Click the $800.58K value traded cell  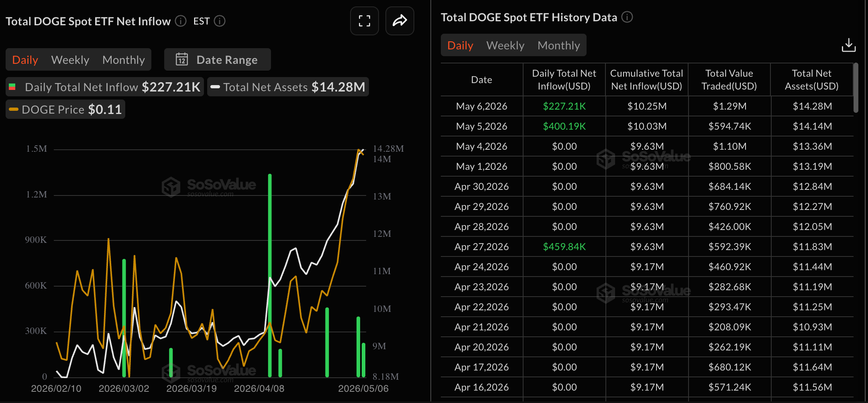pyautogui.click(x=729, y=167)
